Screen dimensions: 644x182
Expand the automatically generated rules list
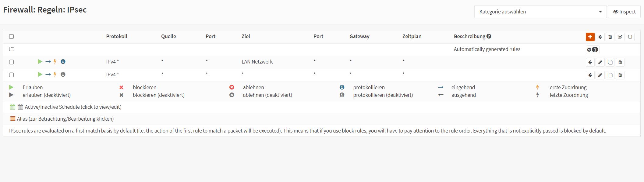coord(592,49)
